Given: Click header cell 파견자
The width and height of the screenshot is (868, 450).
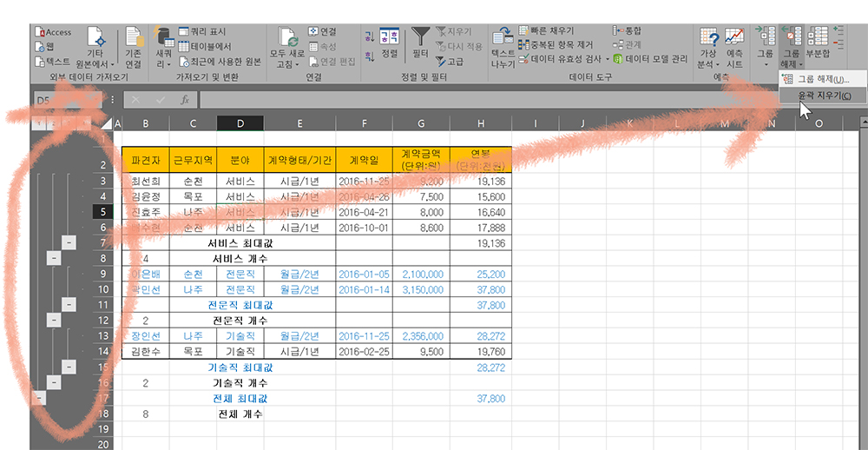Looking at the screenshot, I should point(146,161).
